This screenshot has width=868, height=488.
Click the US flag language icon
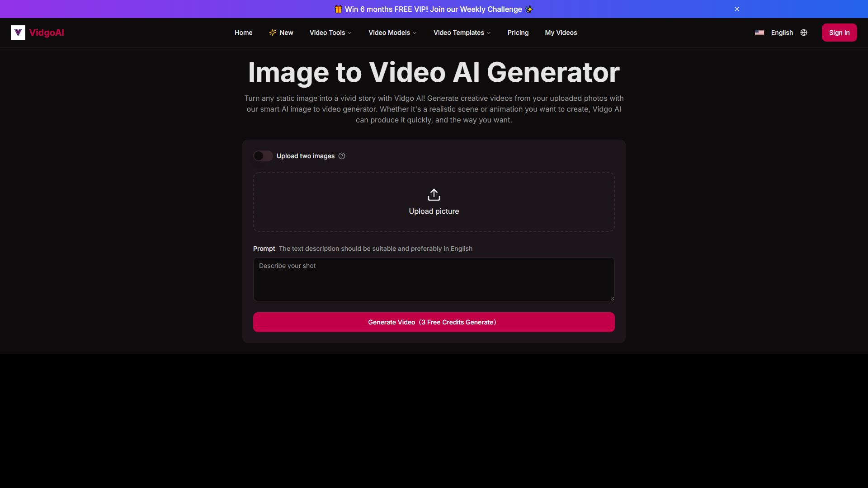[x=760, y=33]
